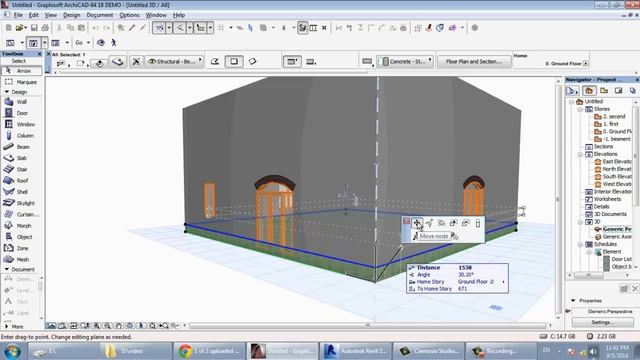The width and height of the screenshot is (640, 360).
Task: Collapse the Document group in Toolbox
Action: pos(7,269)
